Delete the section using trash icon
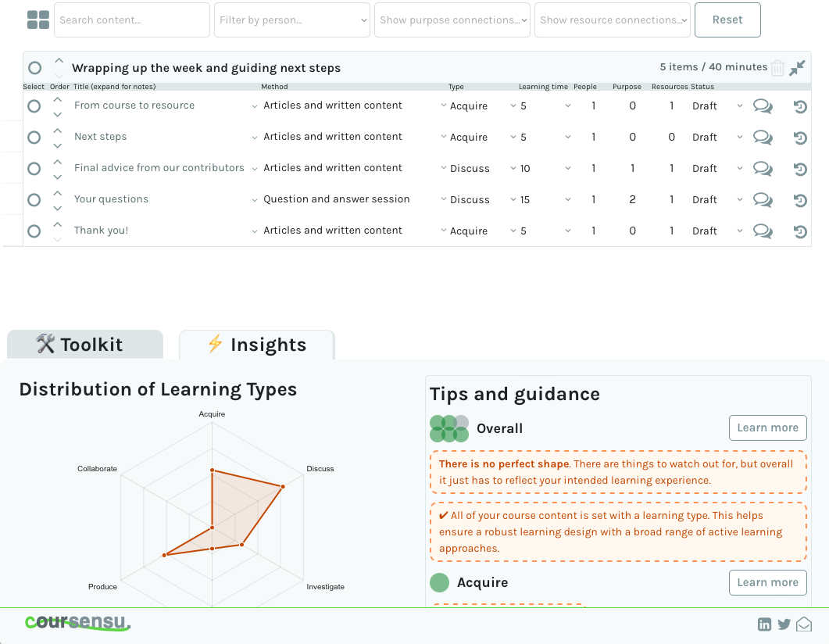 pyautogui.click(x=777, y=69)
